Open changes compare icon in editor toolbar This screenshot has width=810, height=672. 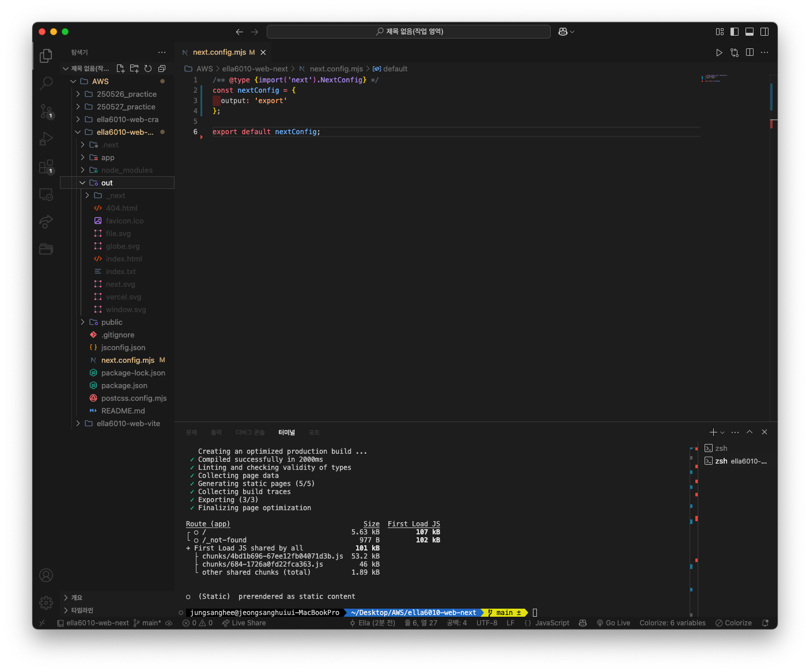[735, 52]
